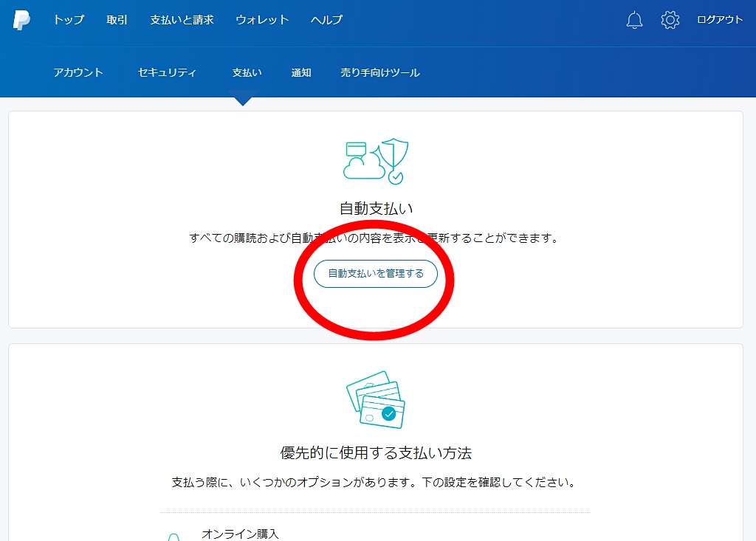Click the ログアウト link
Image resolution: width=756 pixels, height=541 pixels.
coord(720,20)
